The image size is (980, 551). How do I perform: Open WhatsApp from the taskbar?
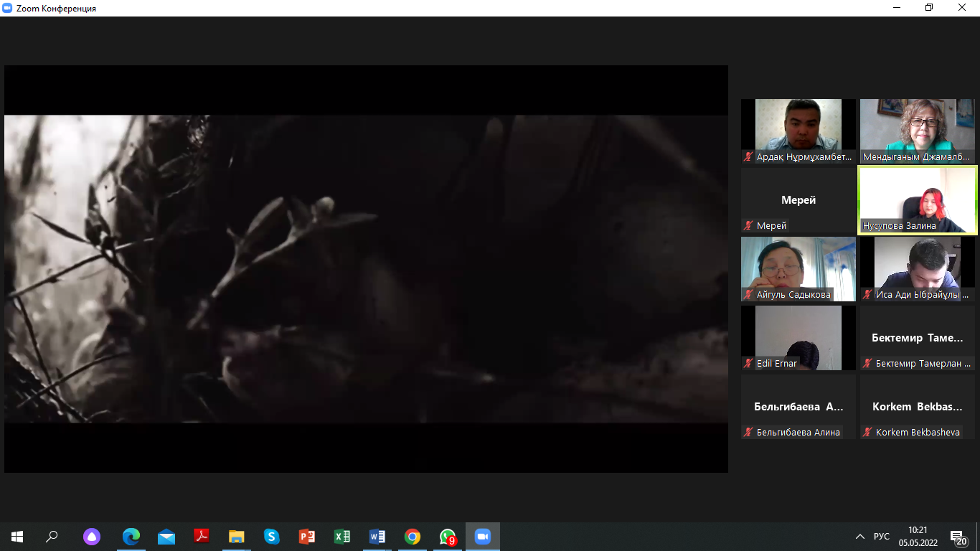point(447,537)
